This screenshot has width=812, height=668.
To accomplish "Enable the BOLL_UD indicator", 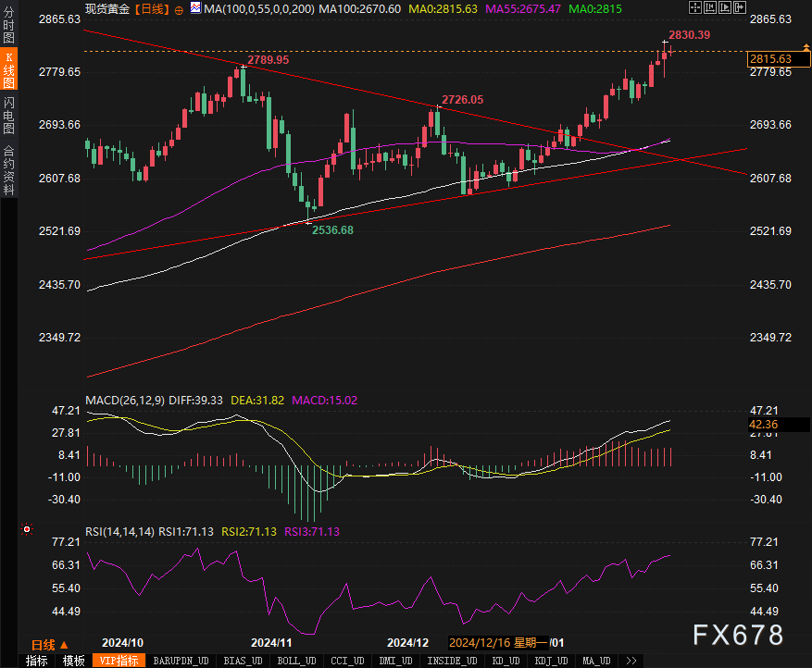I will pyautogui.click(x=297, y=661).
